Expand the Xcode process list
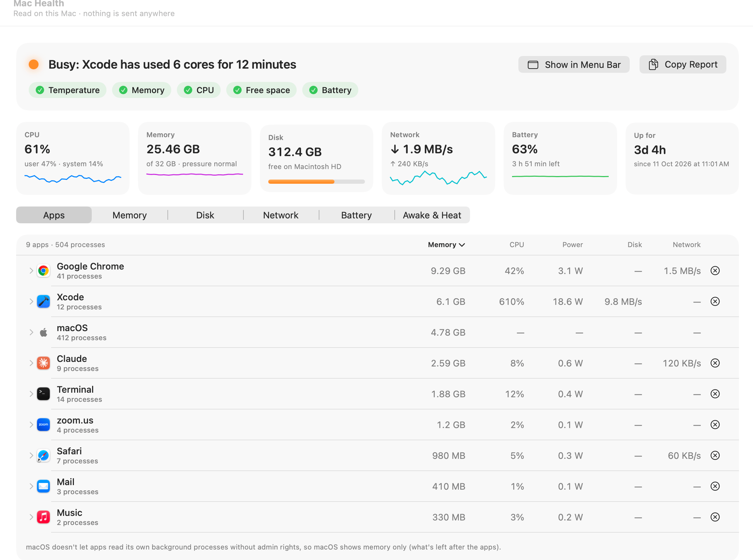The image size is (753, 560). click(31, 301)
